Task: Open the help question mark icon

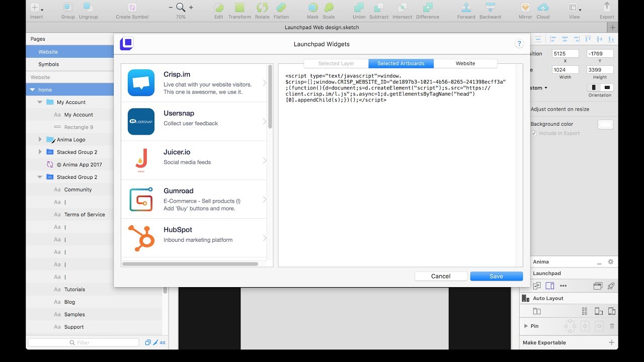Action: (519, 44)
